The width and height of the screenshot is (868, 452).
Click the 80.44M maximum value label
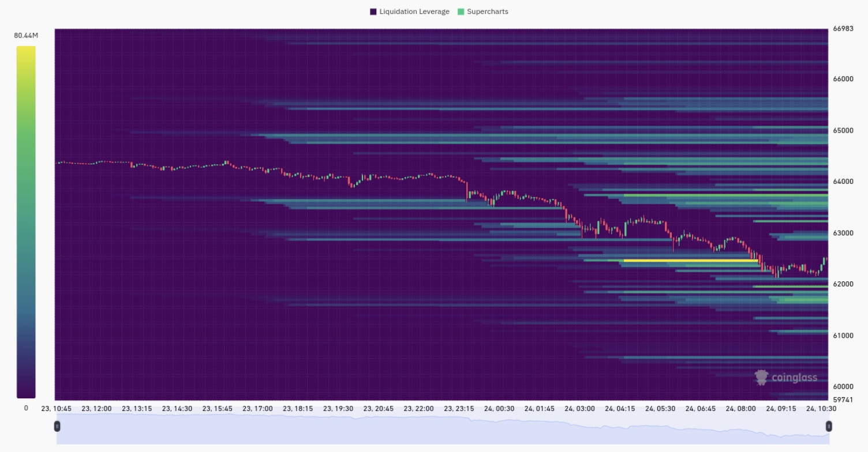click(x=26, y=36)
